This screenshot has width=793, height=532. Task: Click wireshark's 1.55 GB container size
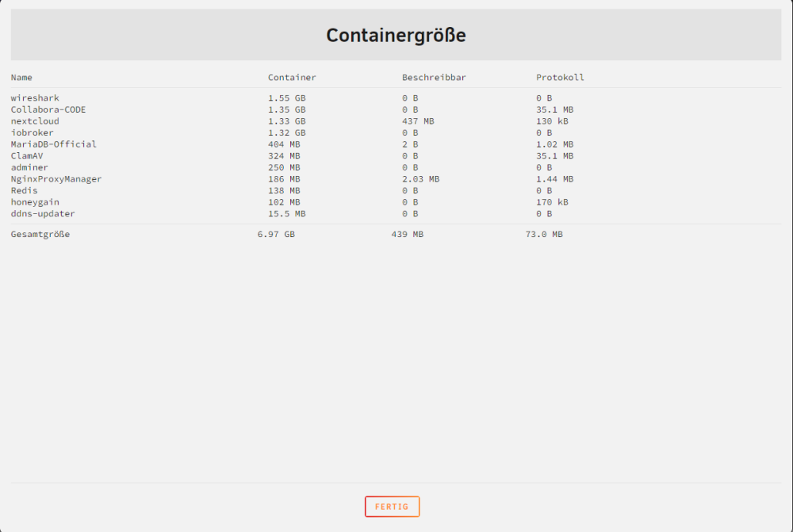point(287,98)
